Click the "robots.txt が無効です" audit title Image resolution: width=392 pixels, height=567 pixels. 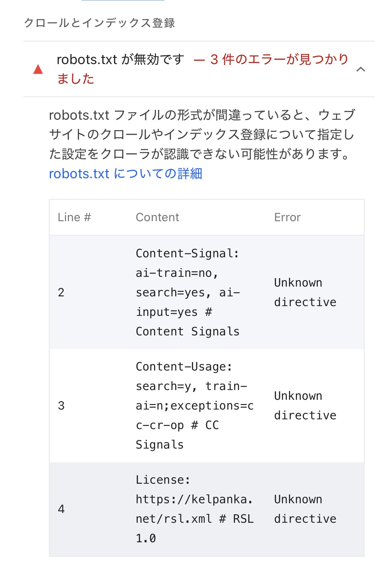[120, 60]
